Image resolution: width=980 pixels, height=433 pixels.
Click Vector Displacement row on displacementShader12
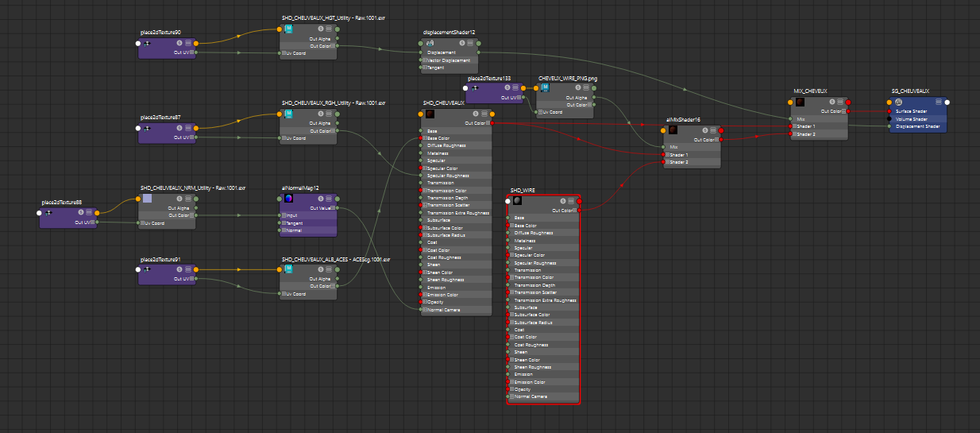[449, 60]
